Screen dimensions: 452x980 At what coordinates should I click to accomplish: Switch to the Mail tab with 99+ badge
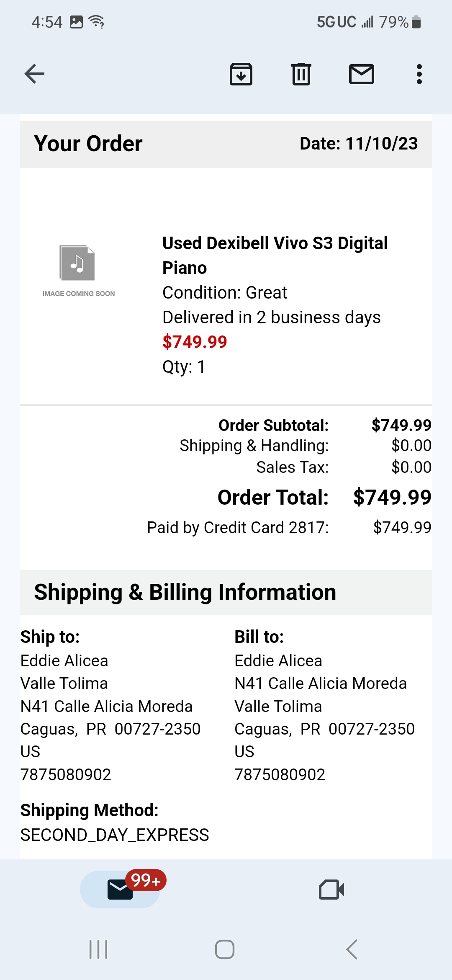click(121, 889)
